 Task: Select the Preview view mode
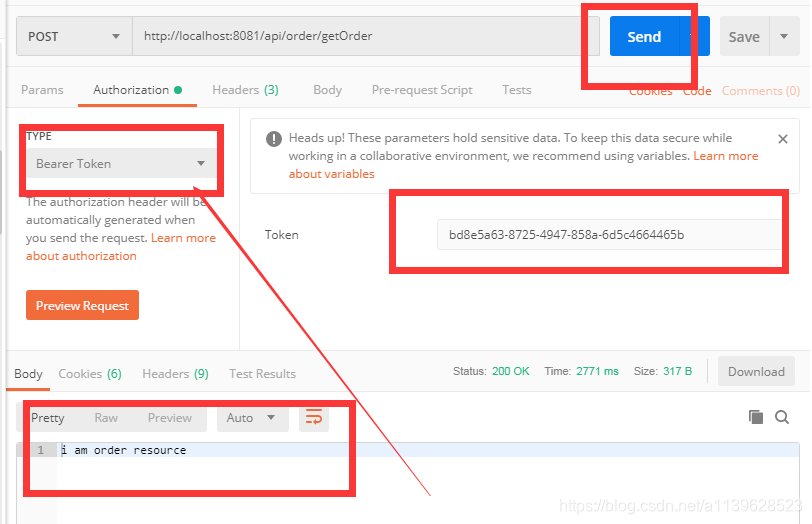pos(170,418)
